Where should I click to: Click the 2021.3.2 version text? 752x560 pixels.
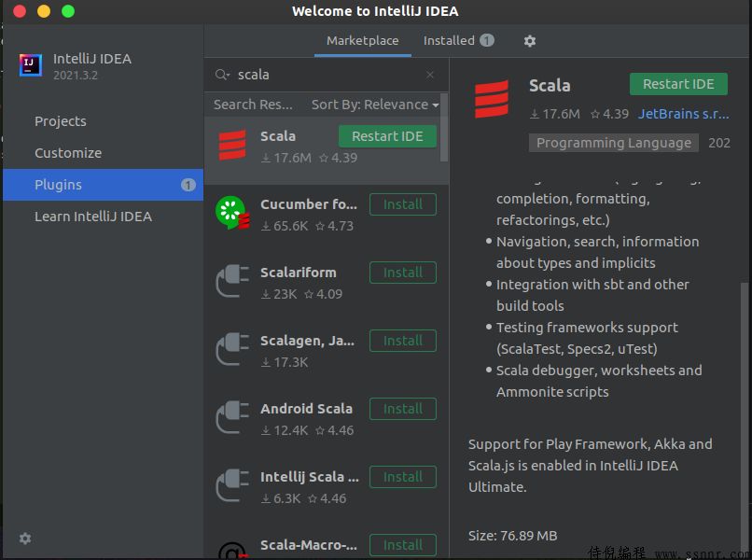click(x=76, y=76)
